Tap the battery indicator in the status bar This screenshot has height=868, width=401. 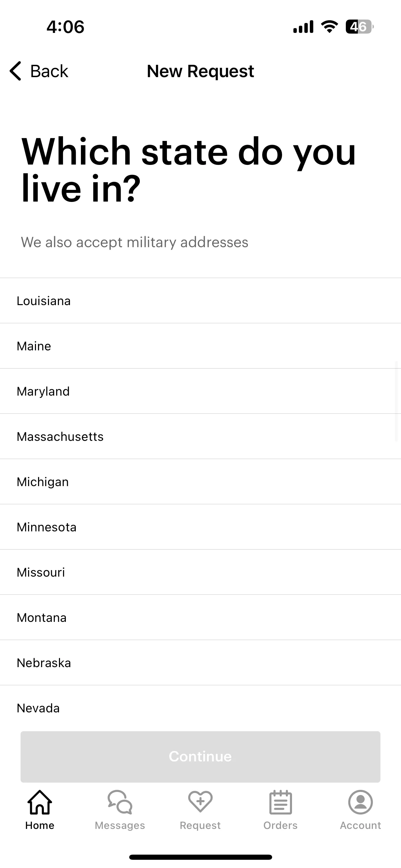360,27
